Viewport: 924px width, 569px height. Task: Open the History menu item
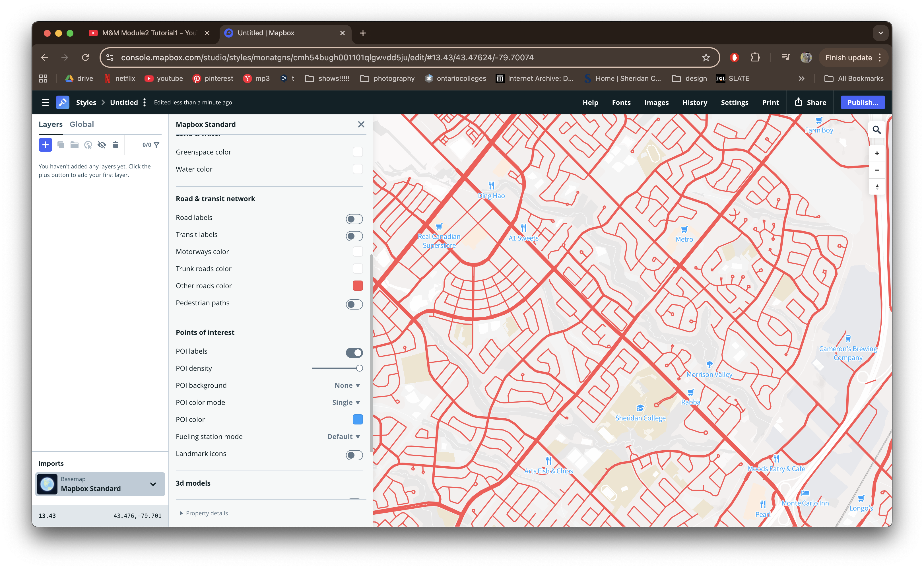tap(694, 102)
